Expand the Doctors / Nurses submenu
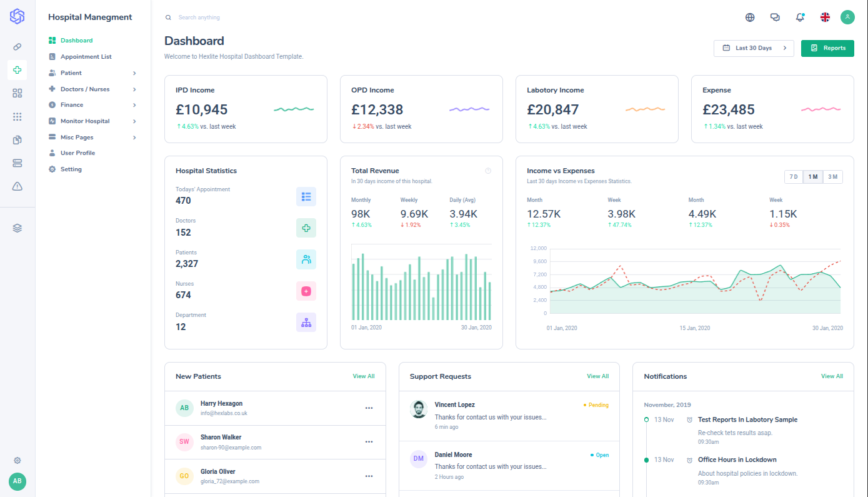 click(x=92, y=89)
